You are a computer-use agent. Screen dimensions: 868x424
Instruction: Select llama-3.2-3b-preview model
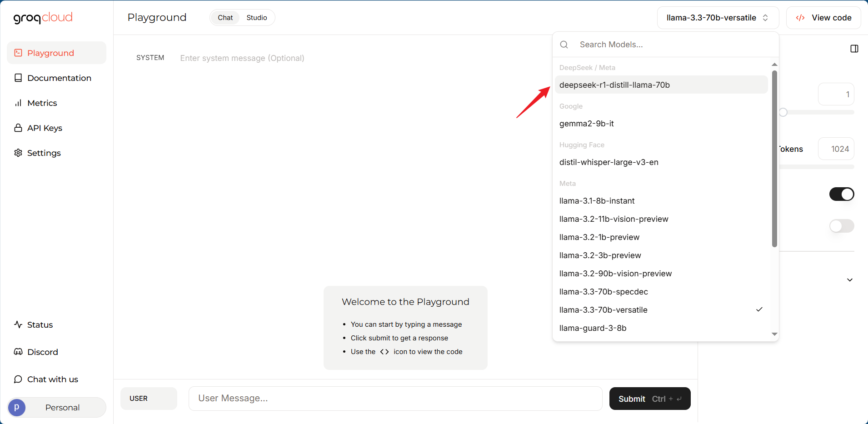click(x=661, y=255)
